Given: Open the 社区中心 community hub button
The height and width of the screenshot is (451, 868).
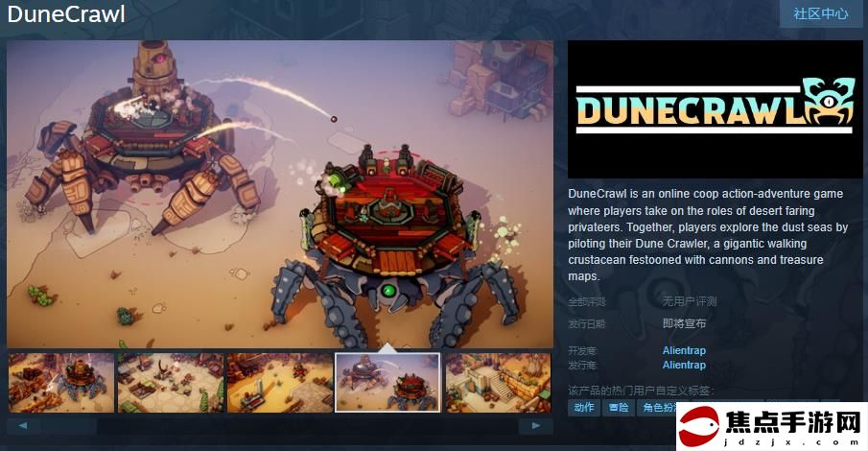Looking at the screenshot, I should (x=821, y=13).
